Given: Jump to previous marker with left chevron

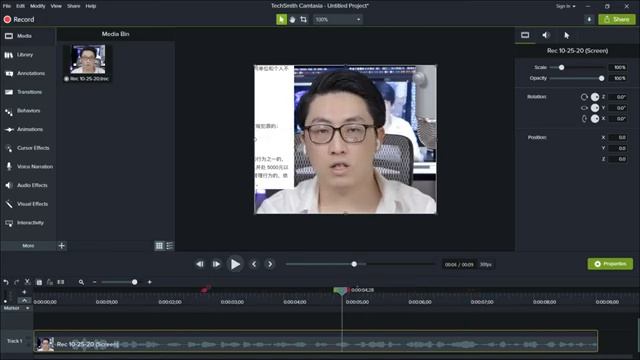Looking at the screenshot, I should point(254,264).
